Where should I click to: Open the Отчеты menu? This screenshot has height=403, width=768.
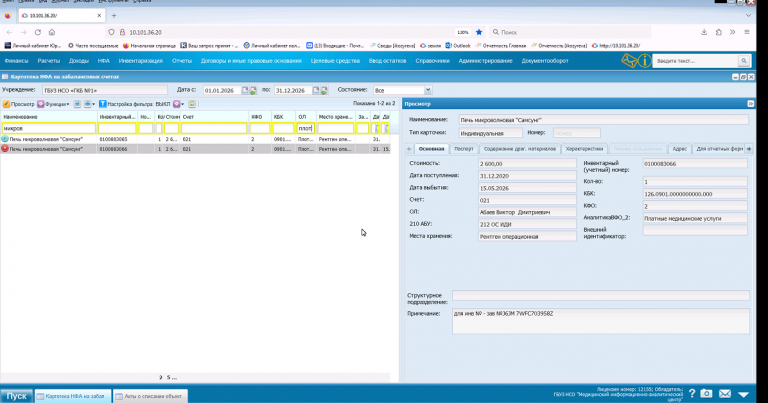pos(182,61)
